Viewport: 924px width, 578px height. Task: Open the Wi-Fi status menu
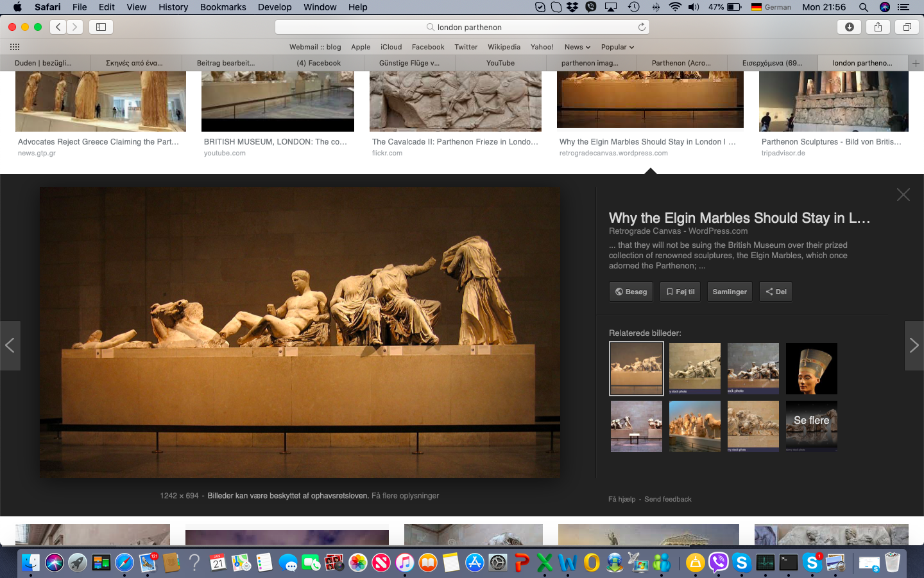pyautogui.click(x=675, y=7)
